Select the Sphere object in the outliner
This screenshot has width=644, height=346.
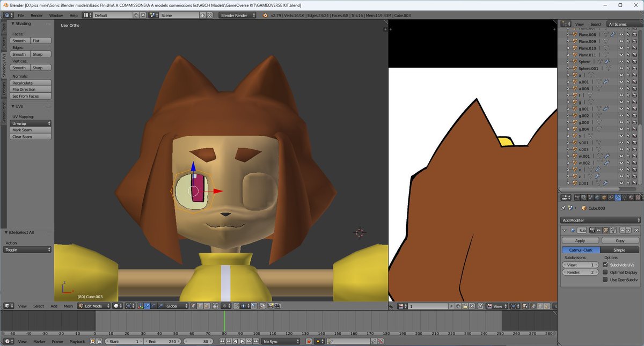coord(584,62)
